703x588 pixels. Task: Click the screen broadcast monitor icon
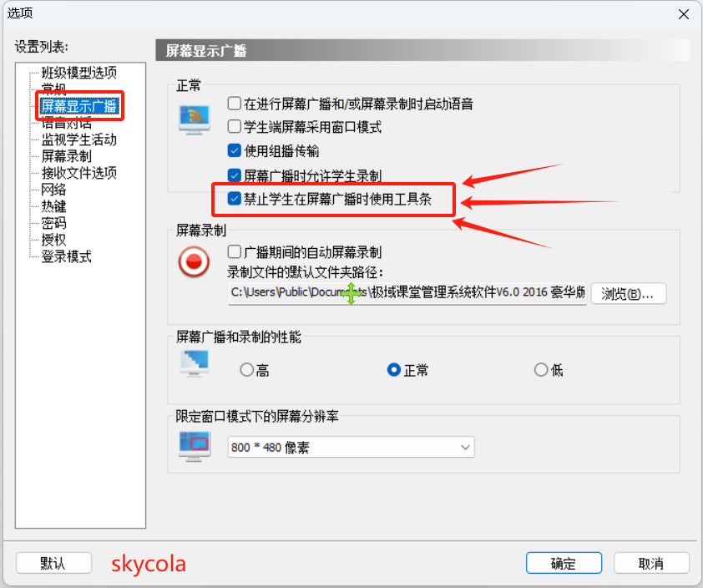coord(195,119)
